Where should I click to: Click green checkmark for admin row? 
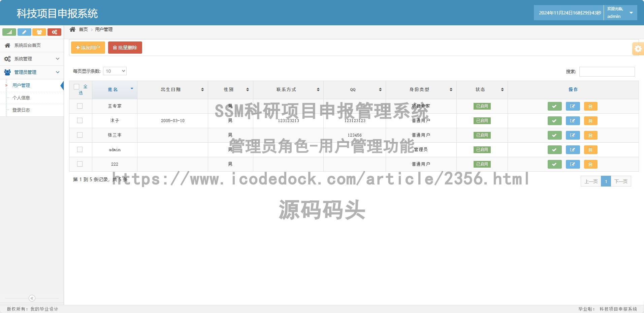coord(554,150)
